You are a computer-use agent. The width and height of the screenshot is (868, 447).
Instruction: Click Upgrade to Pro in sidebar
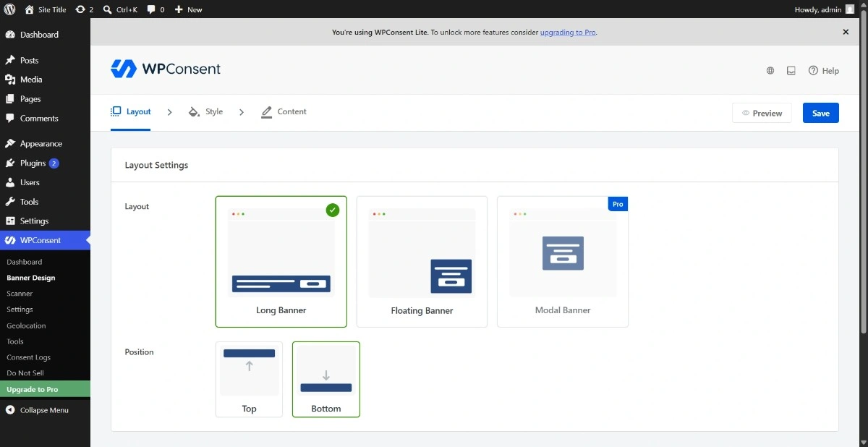(45, 389)
